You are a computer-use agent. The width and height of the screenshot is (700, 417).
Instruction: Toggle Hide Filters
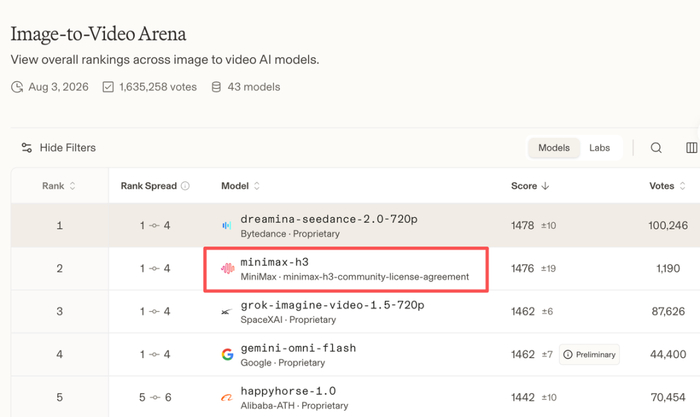[58, 148]
